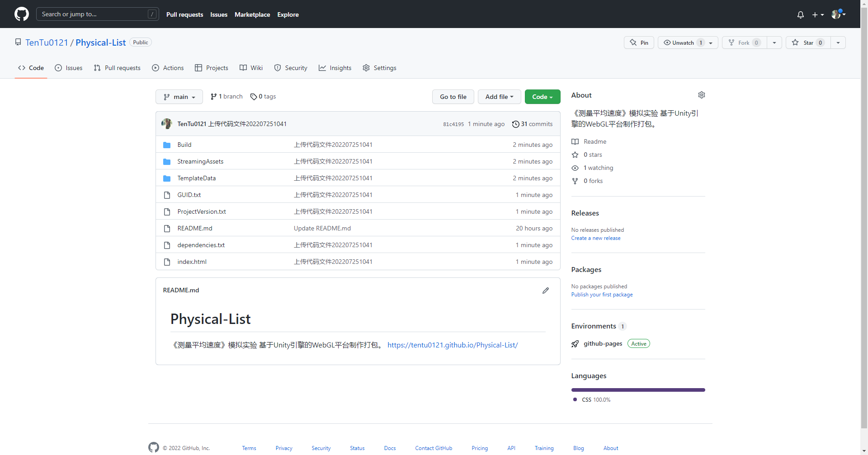This screenshot has height=455, width=868.
Task: Click the tags icon next to 0 tags
Action: click(254, 97)
